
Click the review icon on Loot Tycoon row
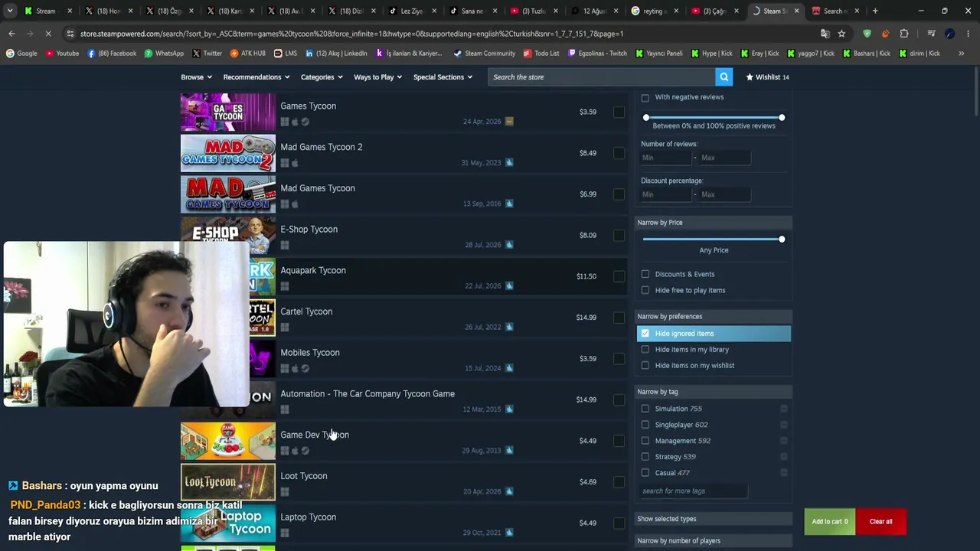click(509, 491)
